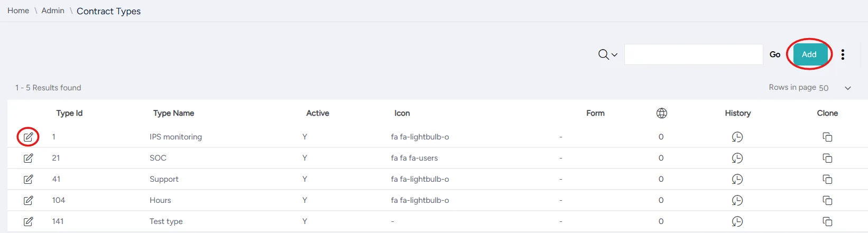Click edit icon for Test type
Viewport: 868px width, 233px height.
(29, 221)
